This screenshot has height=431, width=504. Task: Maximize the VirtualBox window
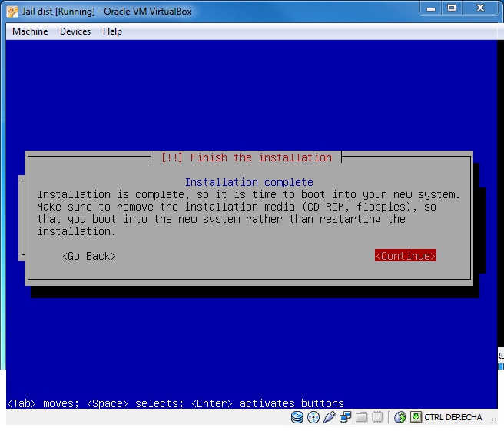pos(452,8)
